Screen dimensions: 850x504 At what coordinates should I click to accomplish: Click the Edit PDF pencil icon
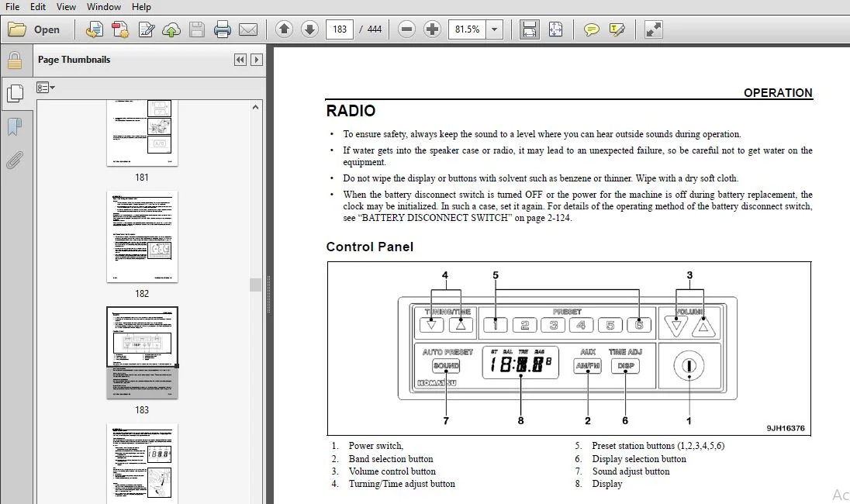coord(146,29)
